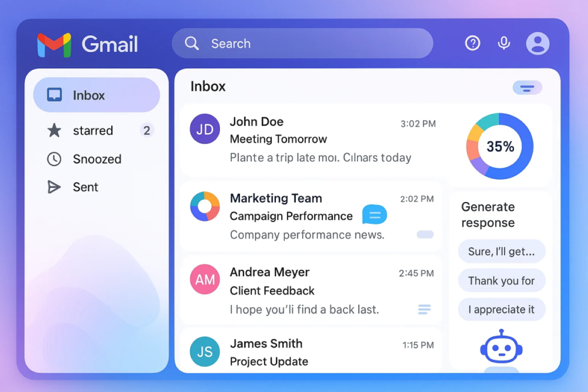Go to Snoozed messages
588x392 pixels.
point(97,159)
